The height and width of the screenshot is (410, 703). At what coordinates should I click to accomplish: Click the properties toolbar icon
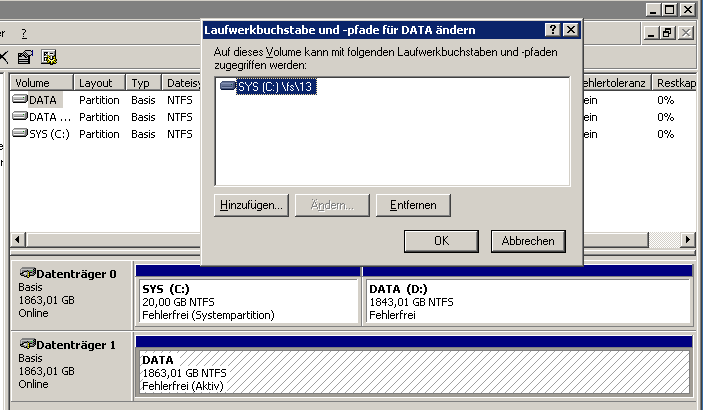[26, 57]
